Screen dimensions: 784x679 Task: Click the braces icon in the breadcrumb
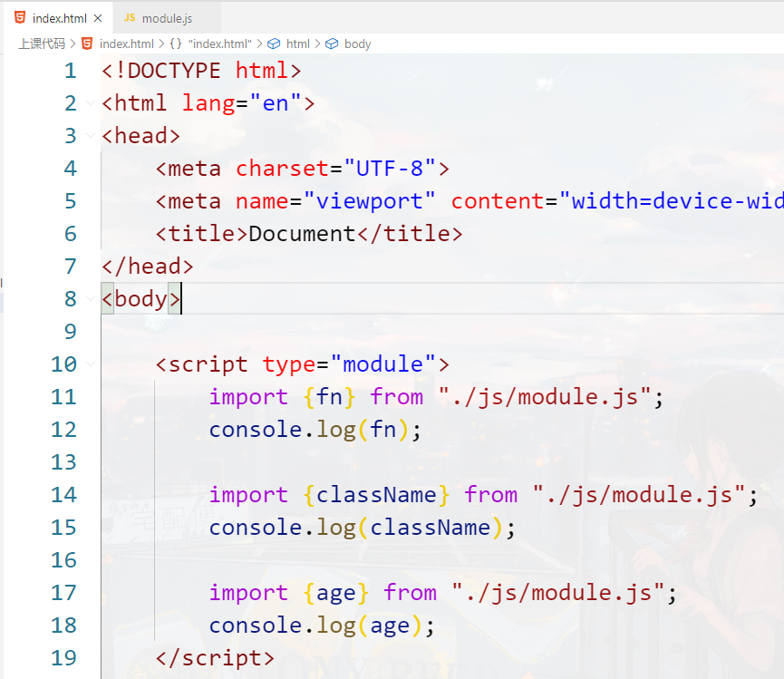click(x=176, y=44)
